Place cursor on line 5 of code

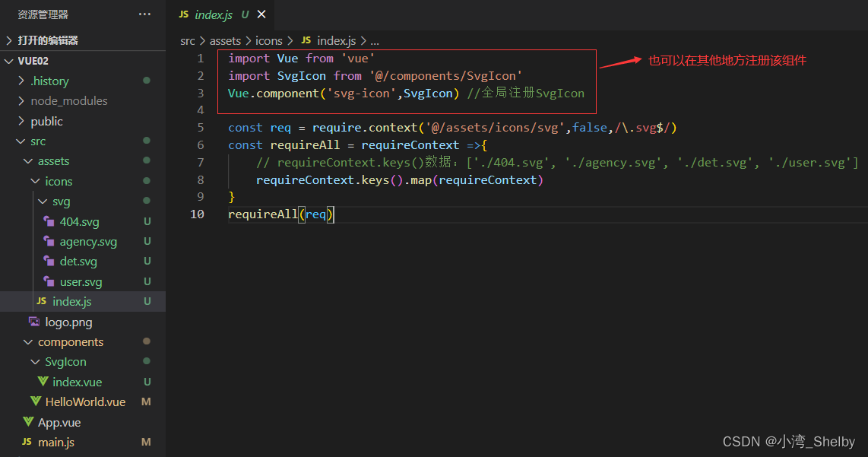[456, 128]
